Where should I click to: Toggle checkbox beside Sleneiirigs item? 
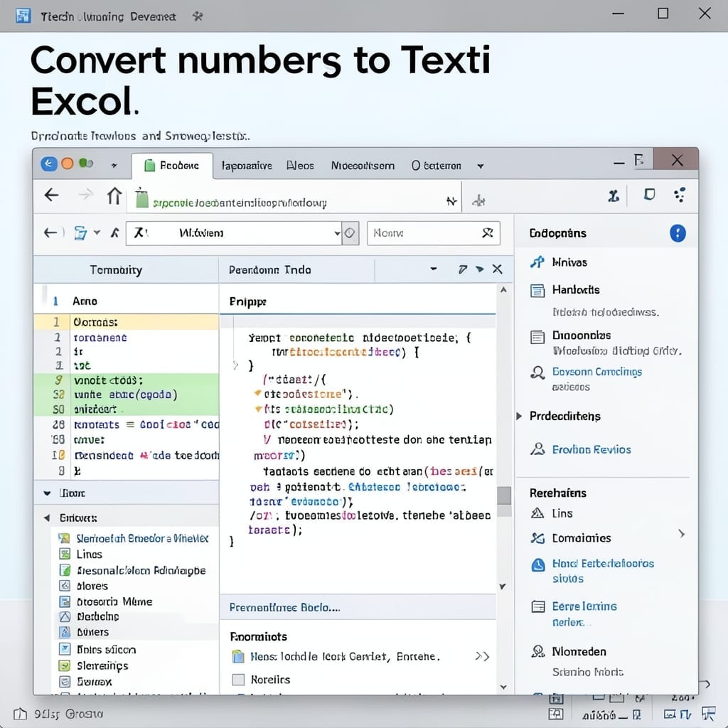coord(65,665)
